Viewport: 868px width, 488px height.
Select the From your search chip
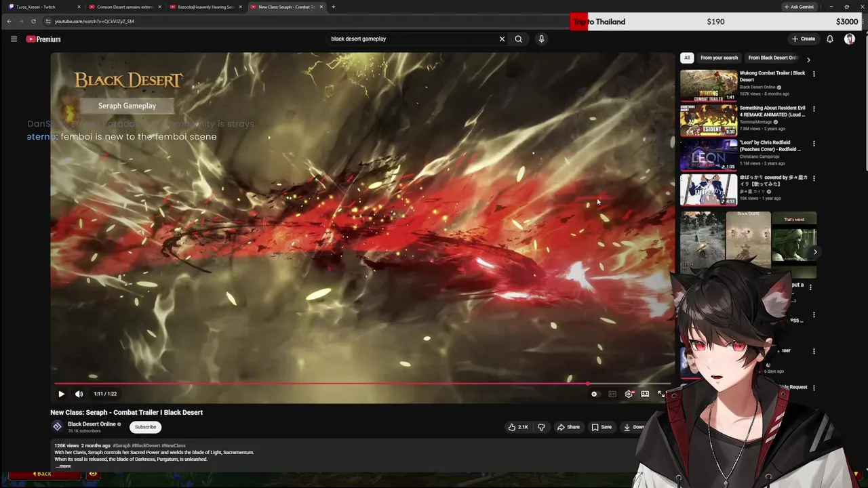pos(719,58)
